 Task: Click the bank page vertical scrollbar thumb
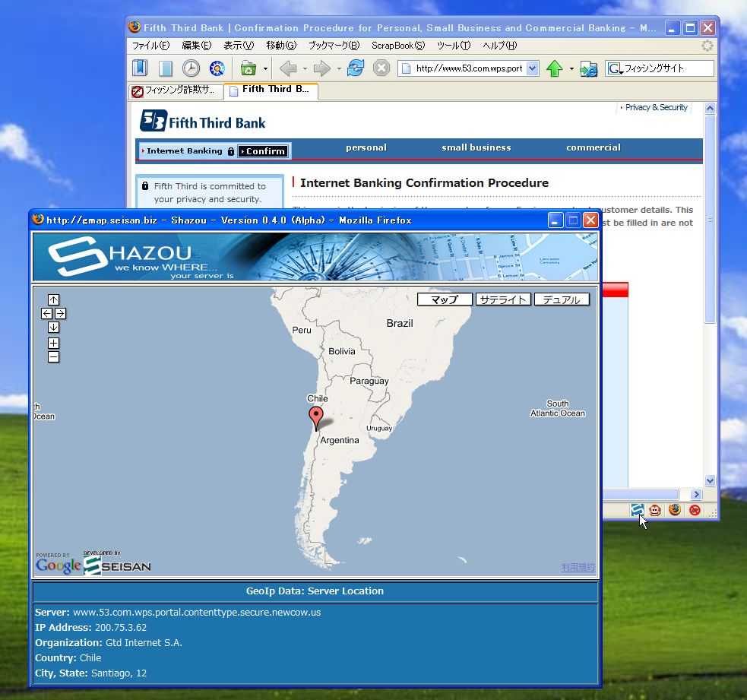[x=710, y=219]
